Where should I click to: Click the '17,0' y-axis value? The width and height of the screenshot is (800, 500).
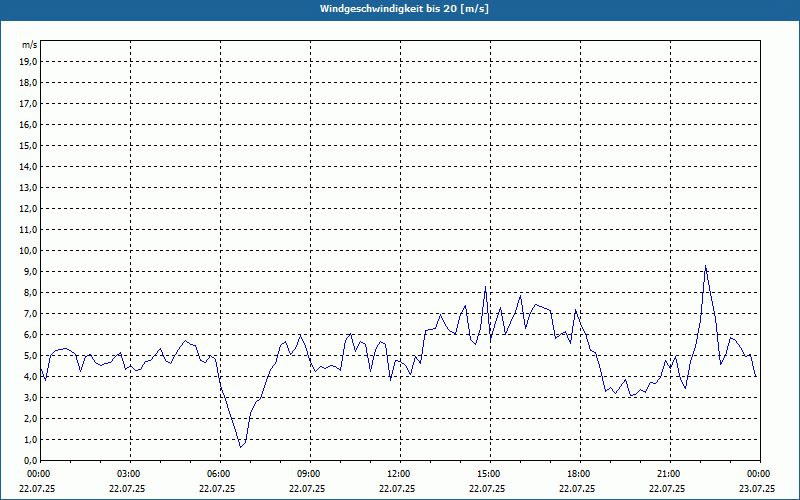pos(29,104)
